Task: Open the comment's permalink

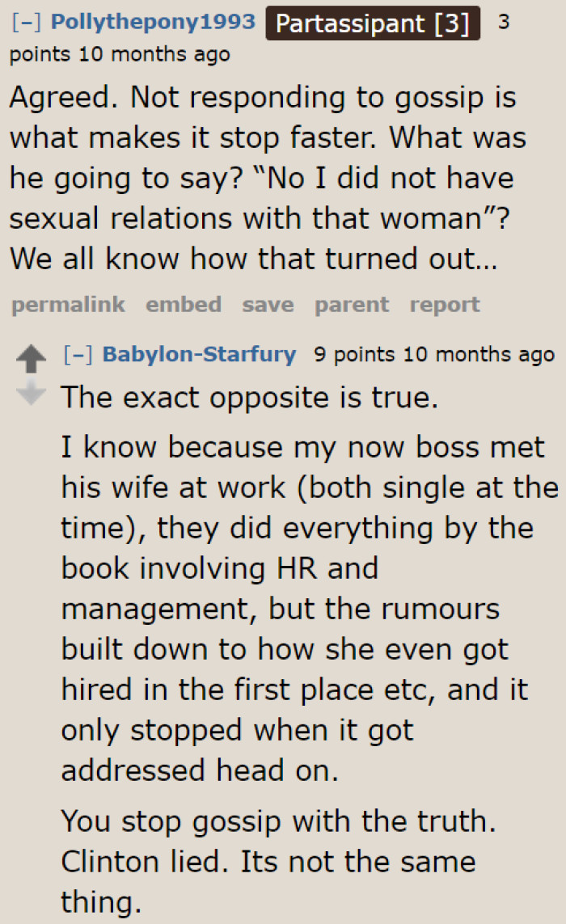Action: tap(68, 305)
